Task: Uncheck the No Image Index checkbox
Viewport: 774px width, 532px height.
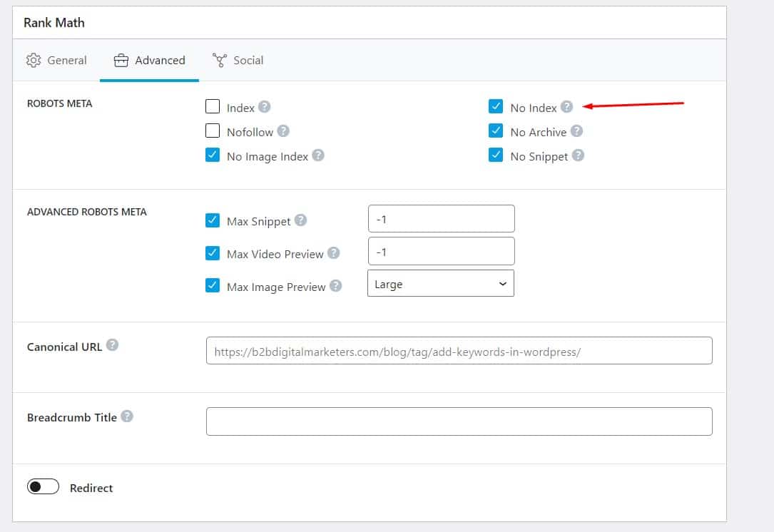Action: (213, 155)
